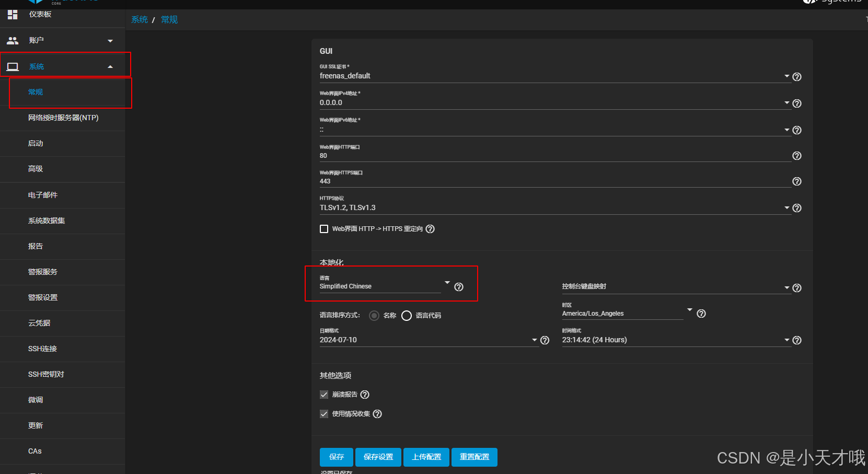Viewport: 868px width, 474px height.
Task: Click the General (常规) breadcrumb link
Action: pyautogui.click(x=169, y=20)
